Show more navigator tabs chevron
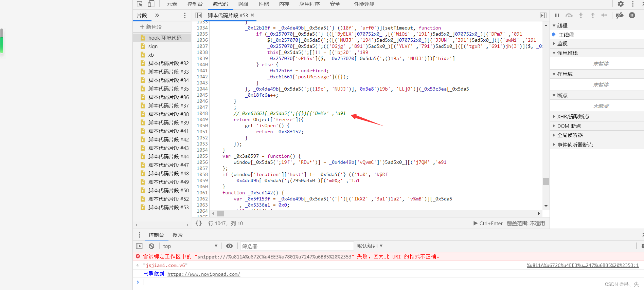Screen dimensions: 644x290 click(x=157, y=15)
